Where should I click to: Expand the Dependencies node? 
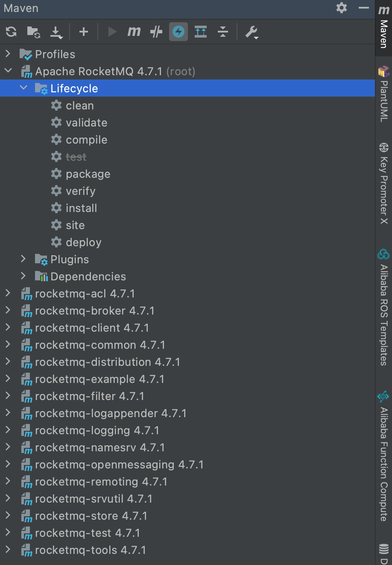[23, 276]
